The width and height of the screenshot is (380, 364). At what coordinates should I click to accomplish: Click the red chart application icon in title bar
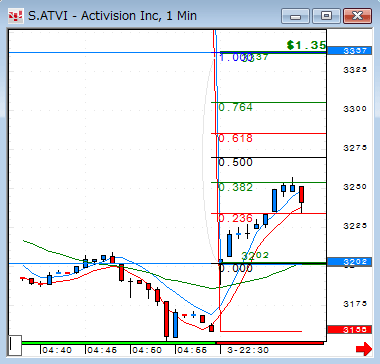[15, 16]
